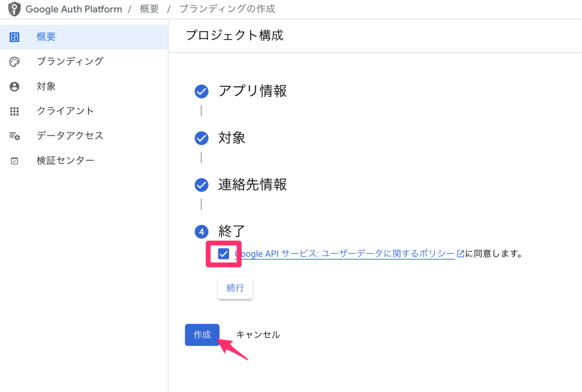Click the プロジェクト構成 page heading
Image resolution: width=582 pixels, height=392 pixels.
(x=235, y=36)
